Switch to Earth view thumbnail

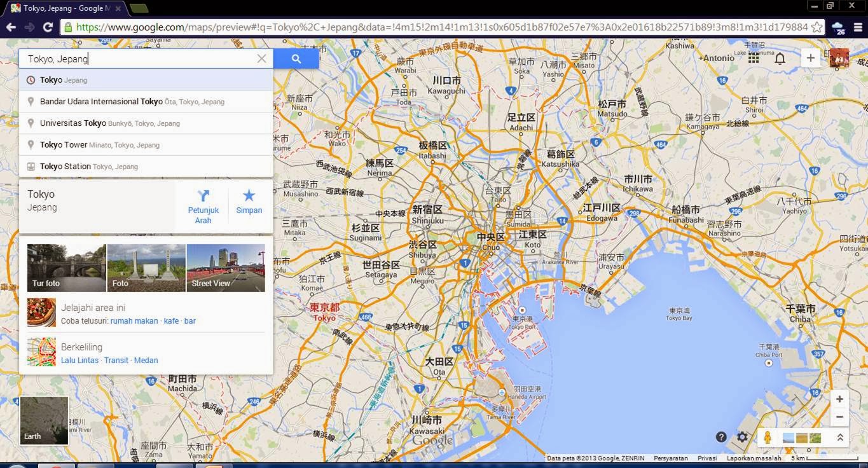click(x=44, y=420)
